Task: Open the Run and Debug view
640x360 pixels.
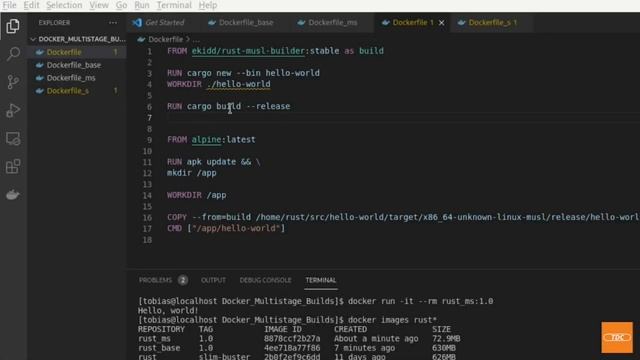Action: [x=13, y=111]
